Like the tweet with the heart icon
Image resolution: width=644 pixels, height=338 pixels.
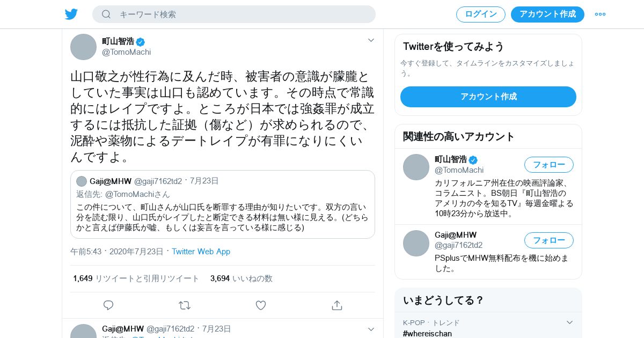261,305
